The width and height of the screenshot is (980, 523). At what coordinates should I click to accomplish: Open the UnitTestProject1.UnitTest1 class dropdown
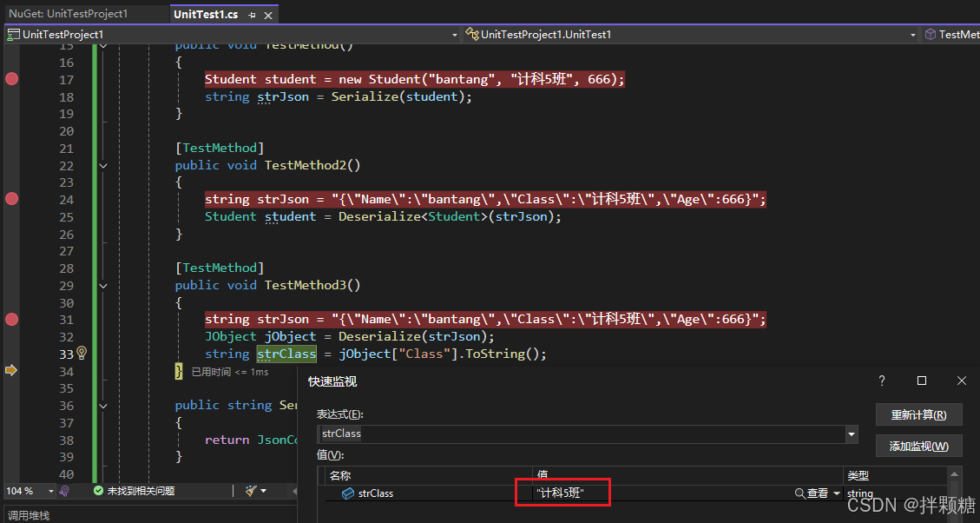pyautogui.click(x=913, y=35)
